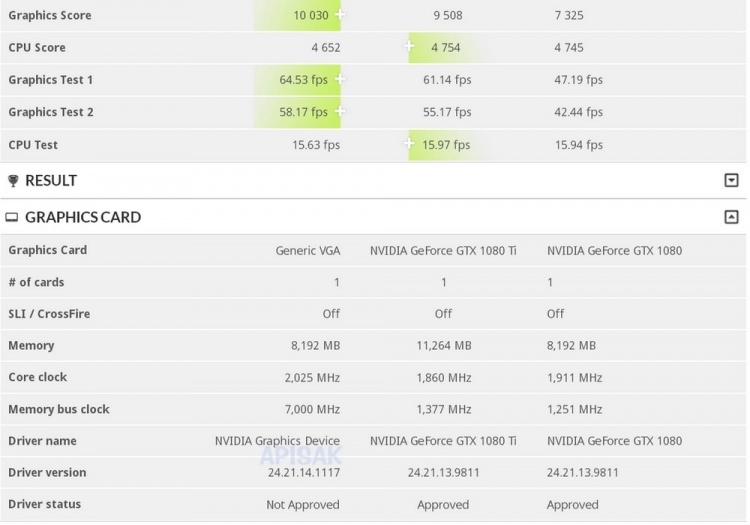Screen dimensions: 750x525
Task: Click the 15.97 fps CPU Test value
Action: coord(446,145)
